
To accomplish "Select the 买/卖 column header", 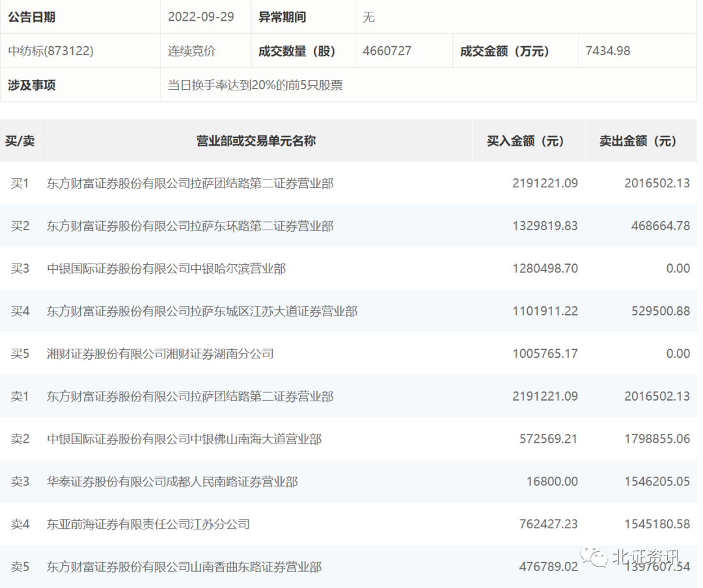I will tap(20, 141).
